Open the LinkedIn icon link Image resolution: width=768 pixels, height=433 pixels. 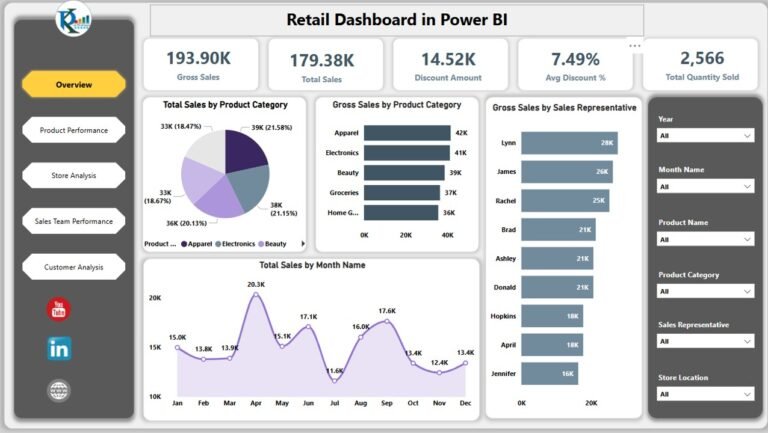59,349
